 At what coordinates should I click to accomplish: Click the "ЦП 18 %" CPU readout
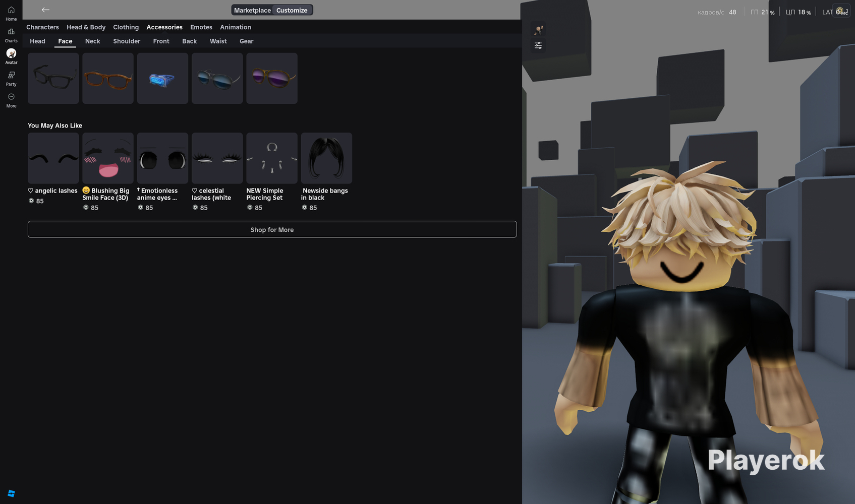[799, 12]
